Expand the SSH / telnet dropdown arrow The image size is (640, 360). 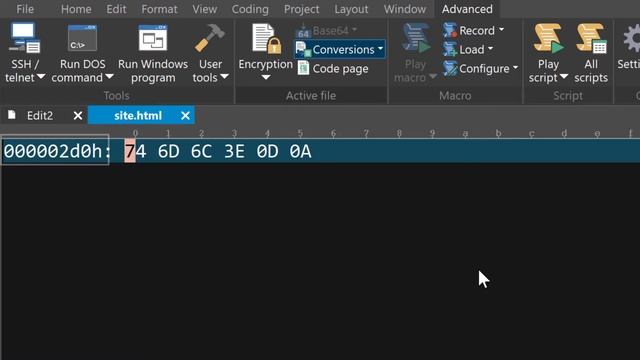pos(41,77)
